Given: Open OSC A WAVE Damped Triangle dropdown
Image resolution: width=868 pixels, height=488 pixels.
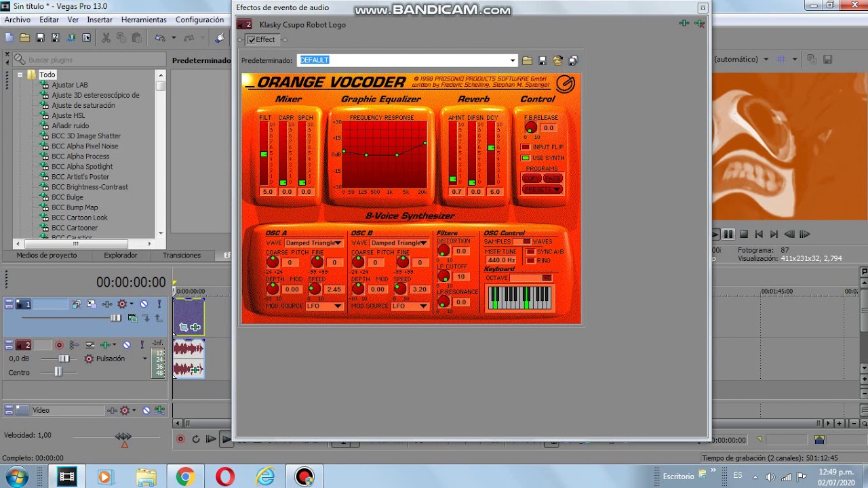Looking at the screenshot, I should (313, 243).
